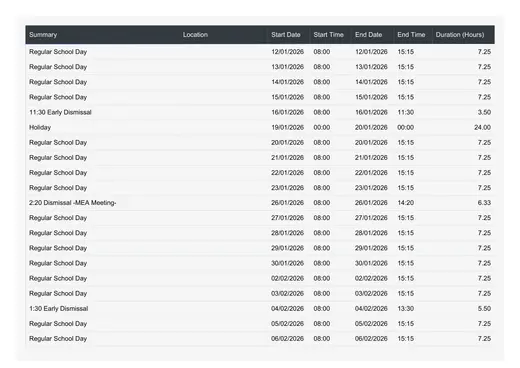Click the 6.33 duration value
Image resolution: width=520 pixels, height=368 pixels.
coord(484,203)
